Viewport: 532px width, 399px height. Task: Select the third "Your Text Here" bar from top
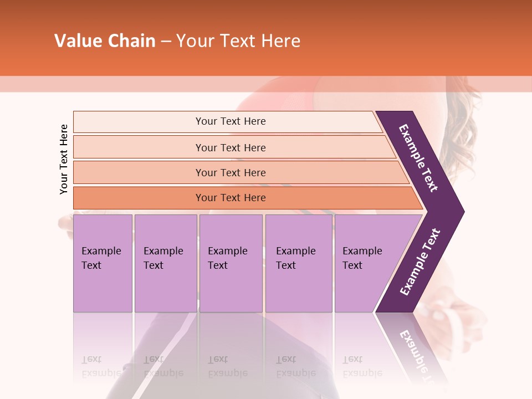pos(231,172)
